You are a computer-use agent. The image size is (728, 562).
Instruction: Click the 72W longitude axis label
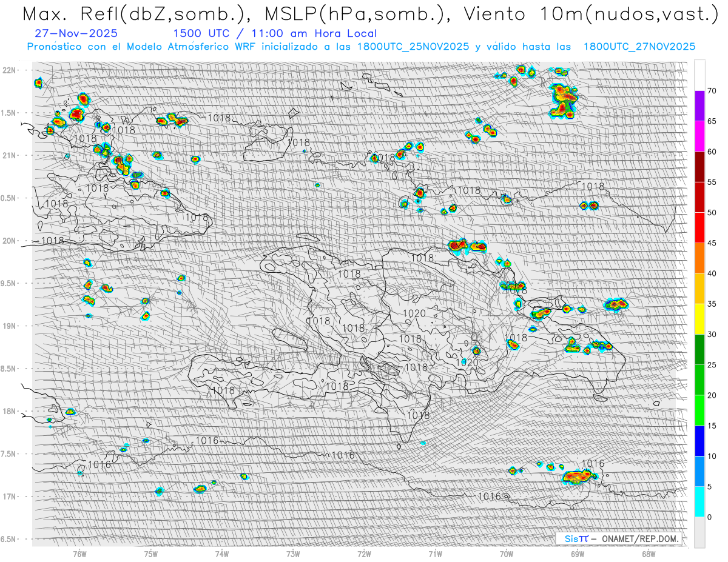click(x=364, y=554)
